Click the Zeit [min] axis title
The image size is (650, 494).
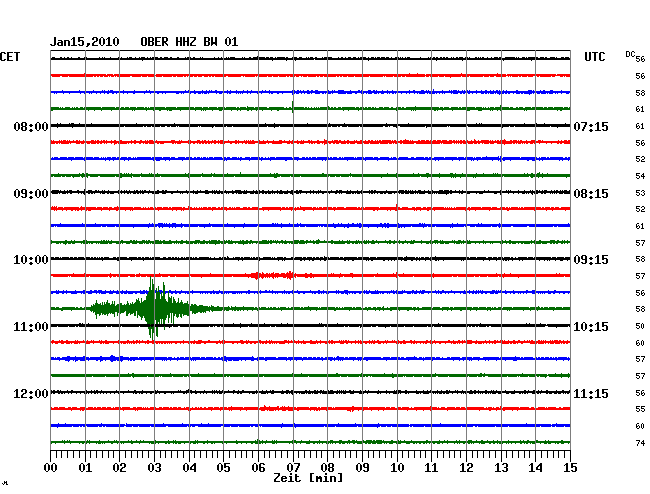(x=308, y=478)
